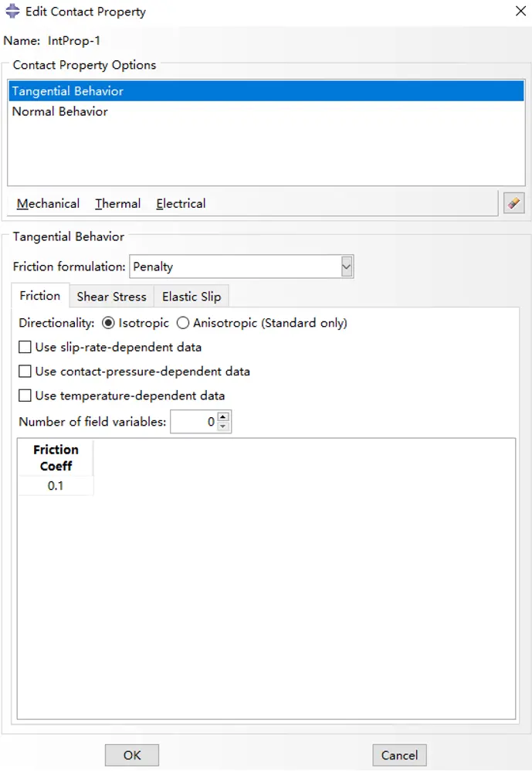Enable contact-pressure-dependent data checkbox

pyautogui.click(x=25, y=372)
